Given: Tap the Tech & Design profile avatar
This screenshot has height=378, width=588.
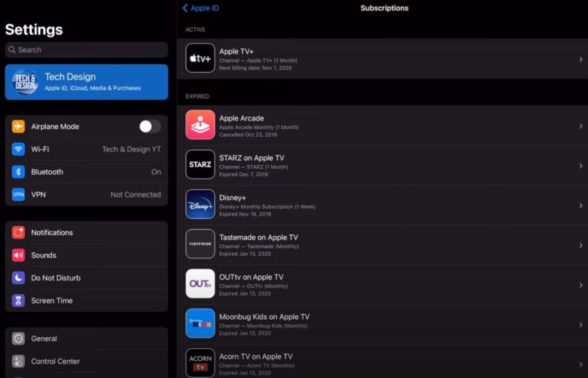Looking at the screenshot, I should (x=25, y=82).
